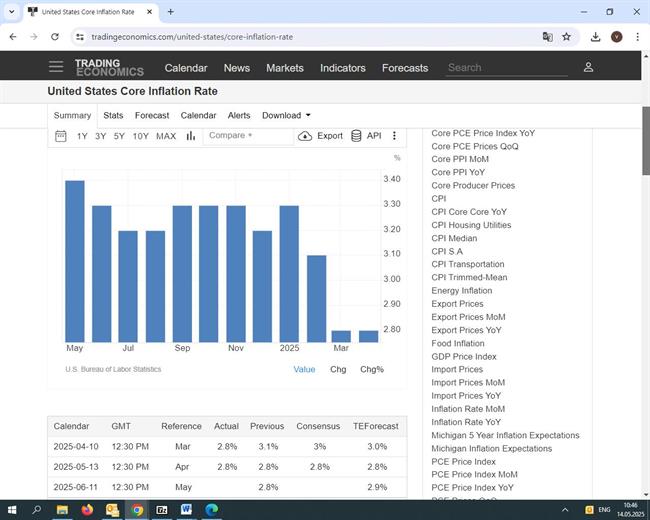Click the browser address bar URL
Viewport: 650px width, 520px height.
[192, 37]
